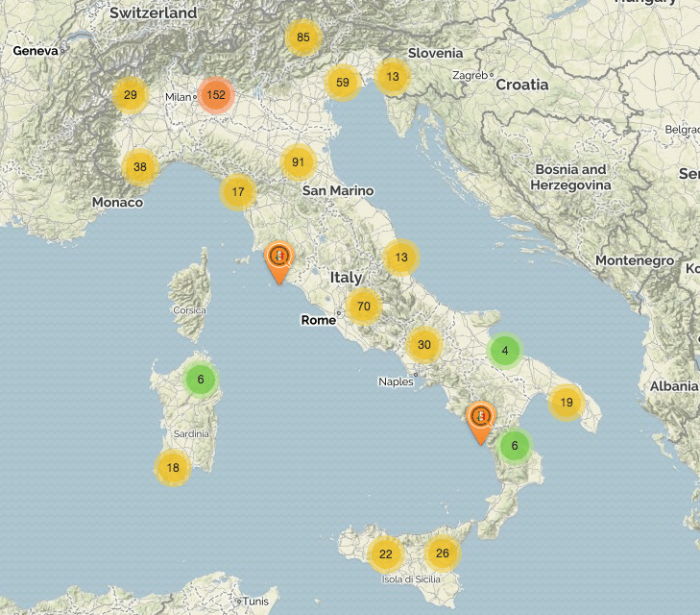
Task: Click the Italy country label
Action: [346, 278]
